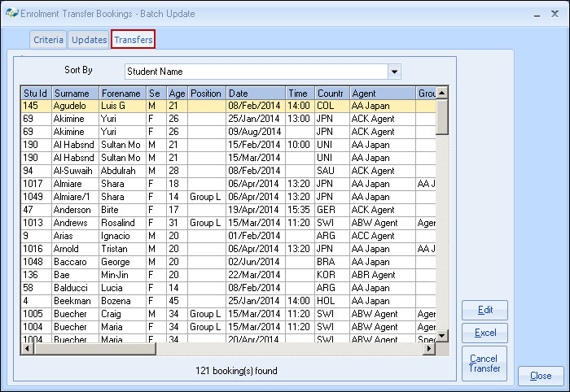The width and height of the screenshot is (570, 392).
Task: Export the list with Excel button
Action: click(484, 333)
